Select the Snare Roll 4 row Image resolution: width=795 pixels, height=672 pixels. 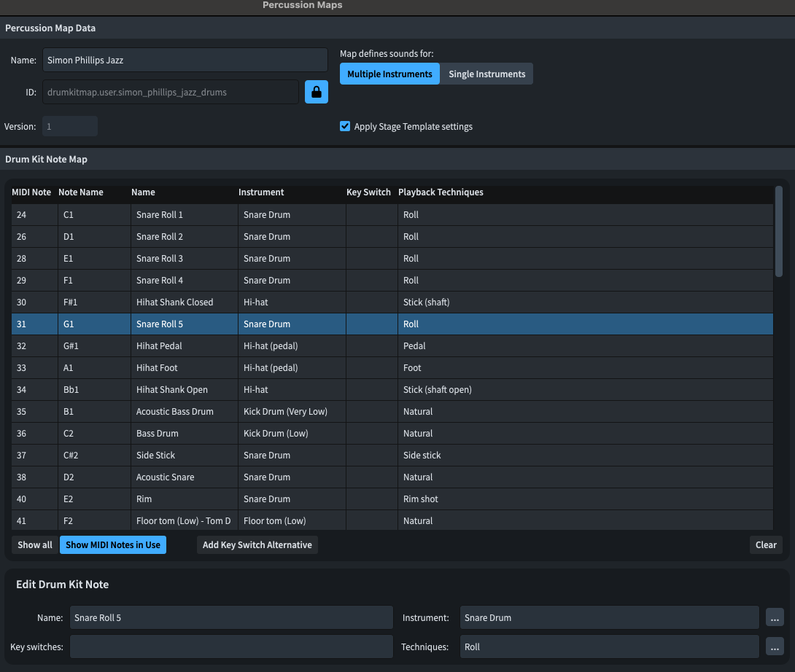click(392, 280)
